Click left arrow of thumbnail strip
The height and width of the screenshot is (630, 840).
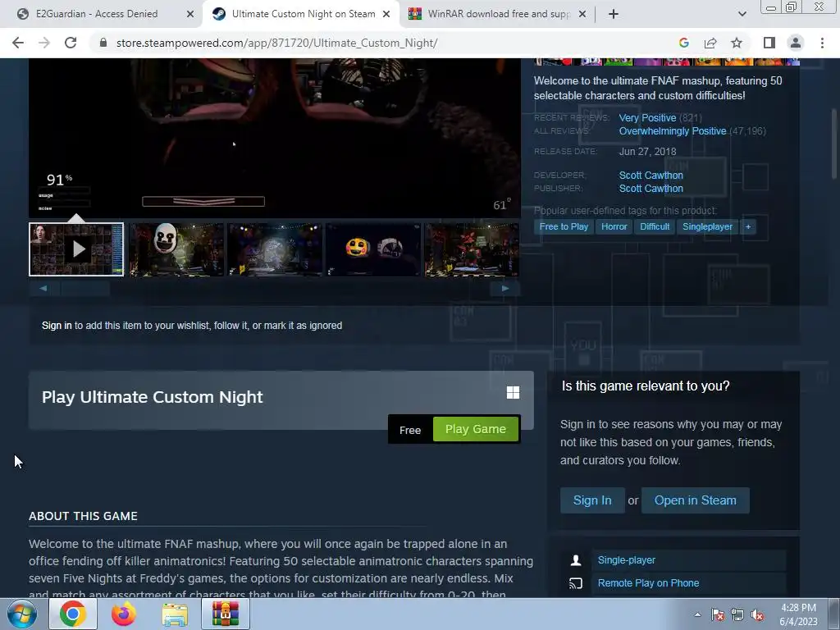(x=43, y=288)
